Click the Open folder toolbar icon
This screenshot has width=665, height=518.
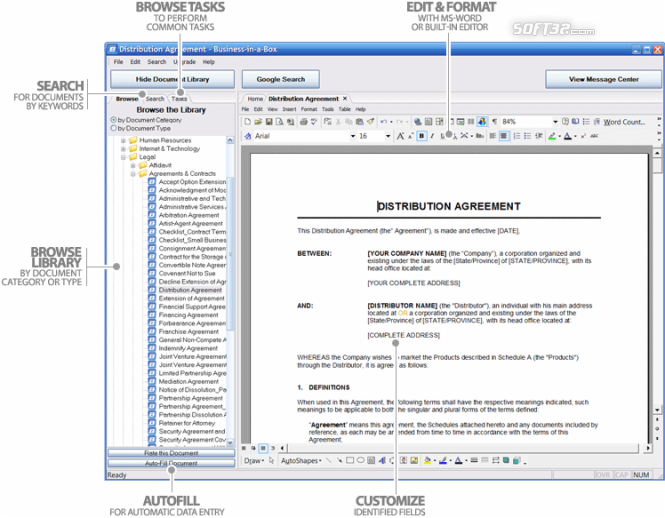(x=258, y=122)
